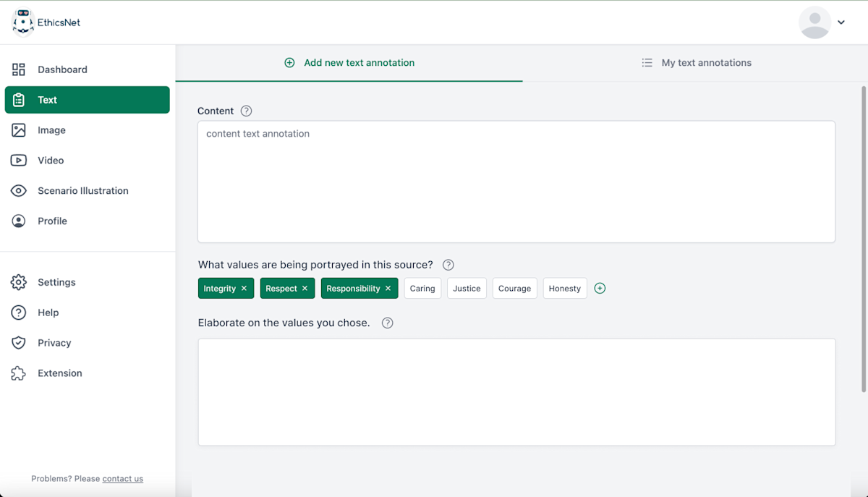868x497 pixels.
Task: Remove the Responsibility value tag
Action: (x=388, y=288)
